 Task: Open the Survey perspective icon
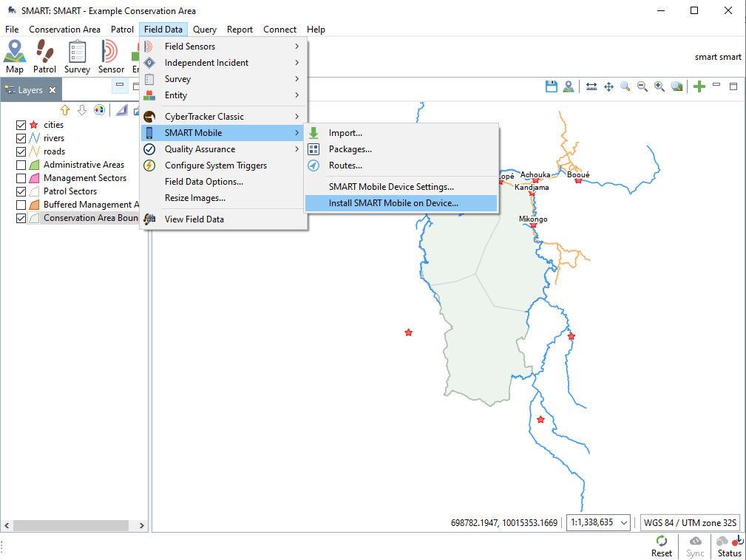[x=77, y=56]
